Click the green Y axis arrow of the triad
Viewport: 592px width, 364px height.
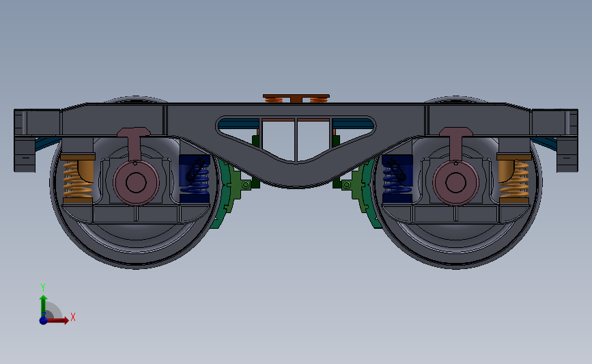[44, 305]
